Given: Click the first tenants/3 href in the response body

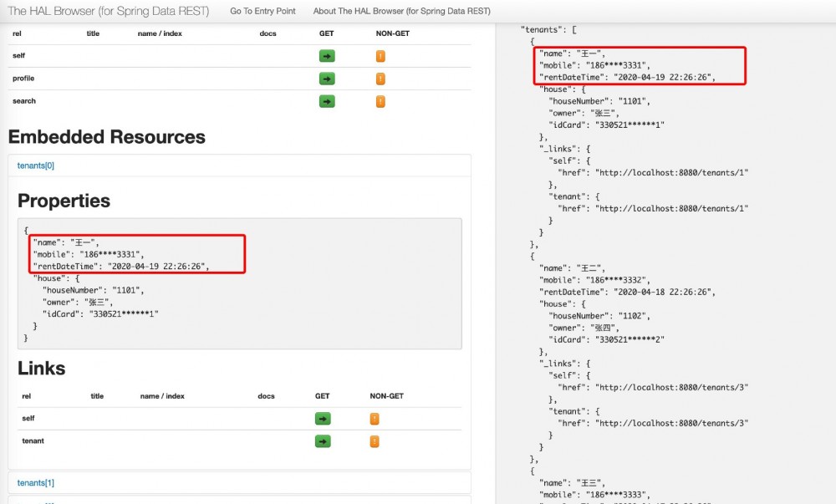Looking at the screenshot, I should click(x=671, y=387).
